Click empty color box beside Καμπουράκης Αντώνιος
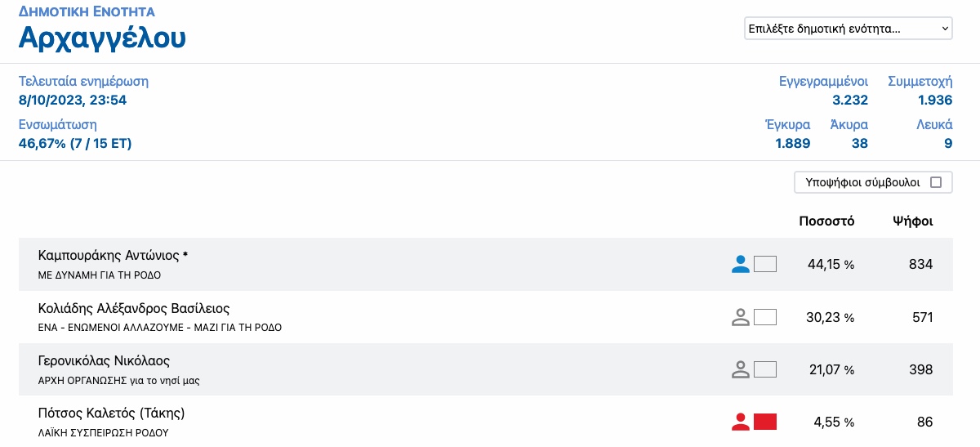980x447 pixels. 765,264
